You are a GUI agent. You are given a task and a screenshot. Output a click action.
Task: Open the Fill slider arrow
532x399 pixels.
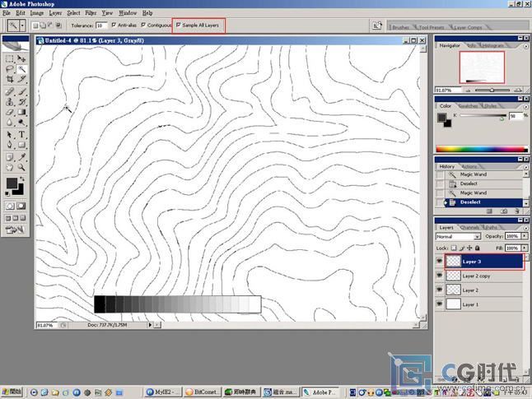(x=525, y=248)
